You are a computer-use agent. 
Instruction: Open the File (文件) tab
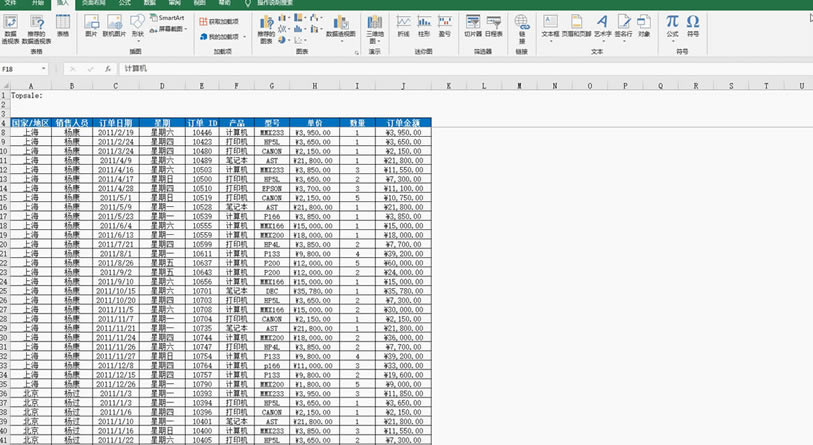(x=10, y=3)
